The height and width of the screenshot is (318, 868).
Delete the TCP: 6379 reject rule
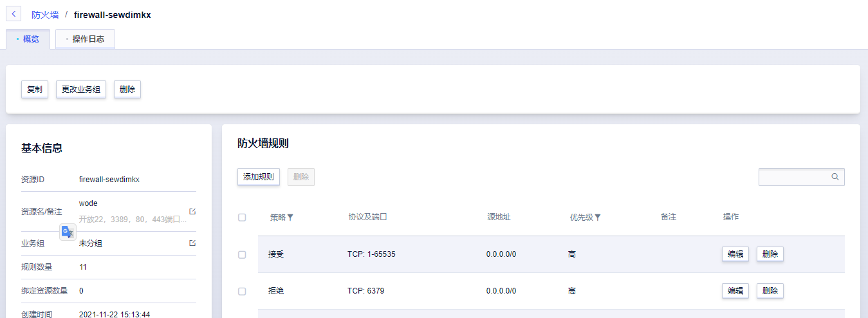click(x=770, y=291)
